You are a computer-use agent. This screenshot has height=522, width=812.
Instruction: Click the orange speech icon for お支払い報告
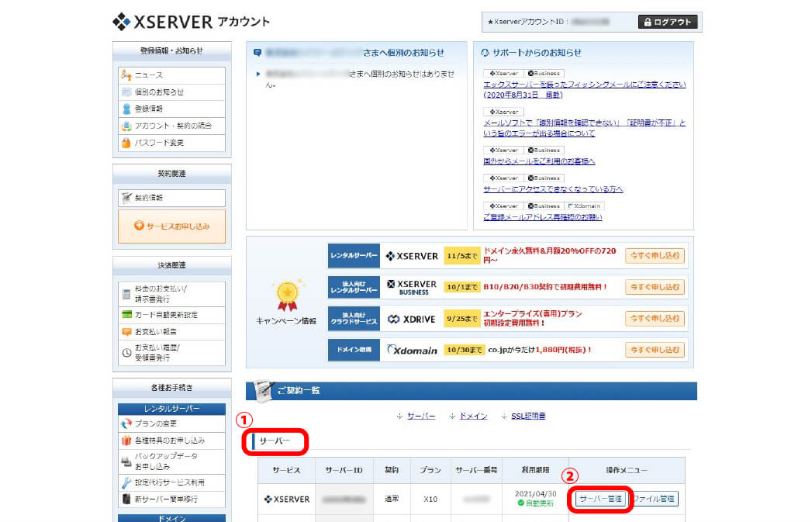(x=126, y=331)
